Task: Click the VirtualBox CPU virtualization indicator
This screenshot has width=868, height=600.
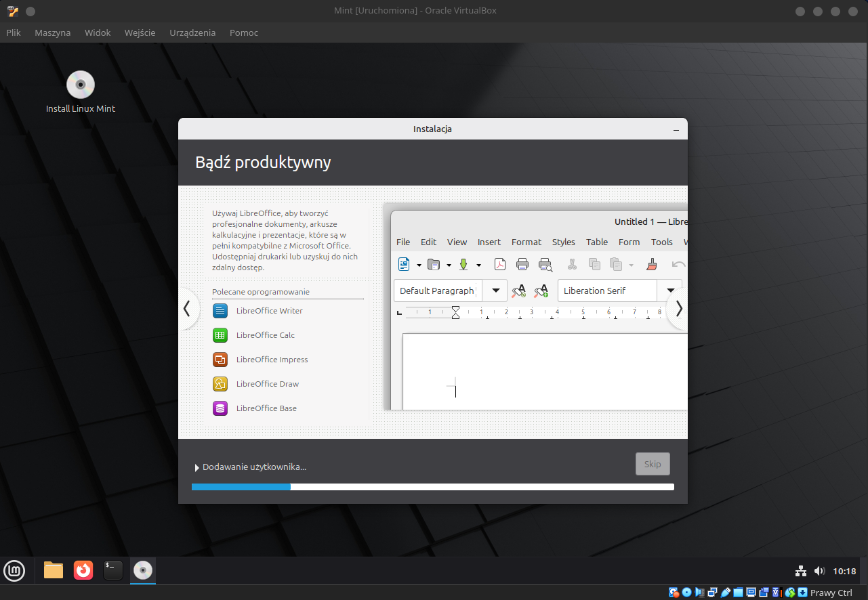Action: coord(777,593)
